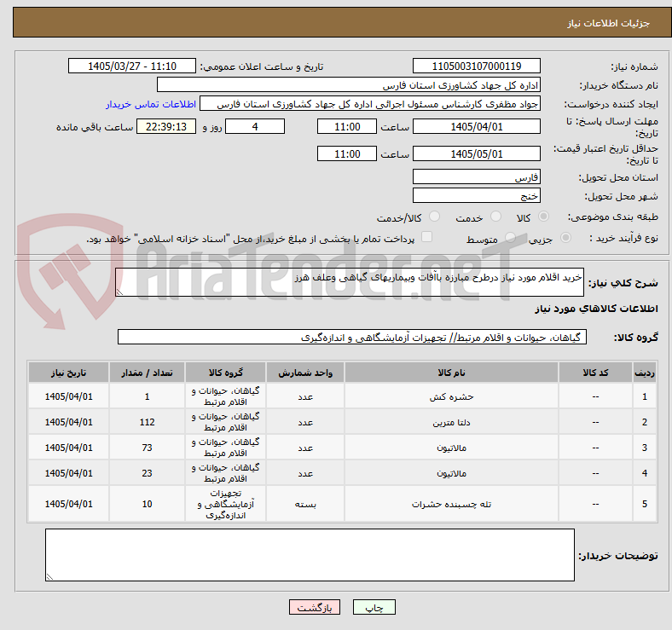Select the تله چسبنده حشرات row
Screen dimensions: 672x630
(x=343, y=504)
